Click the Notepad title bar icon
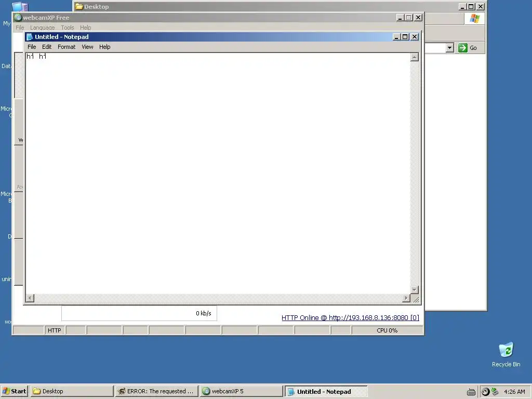The height and width of the screenshot is (399, 532). click(30, 37)
